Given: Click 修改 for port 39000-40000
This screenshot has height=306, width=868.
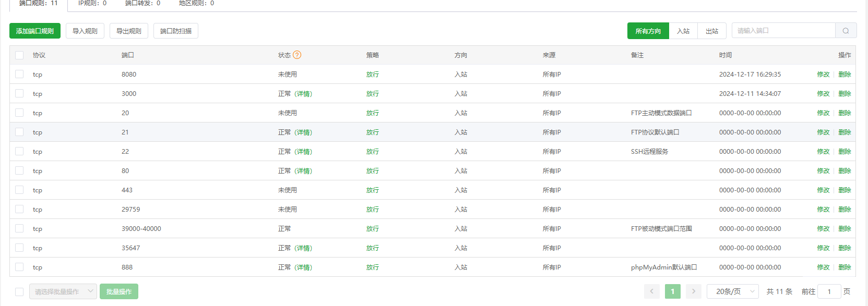Looking at the screenshot, I should coord(823,229).
